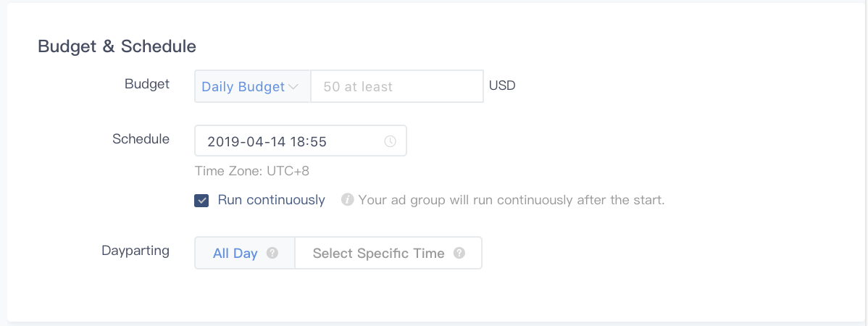Click the Budget & Schedule section heading
Viewport: 868px width, 326px height.
[x=117, y=46]
